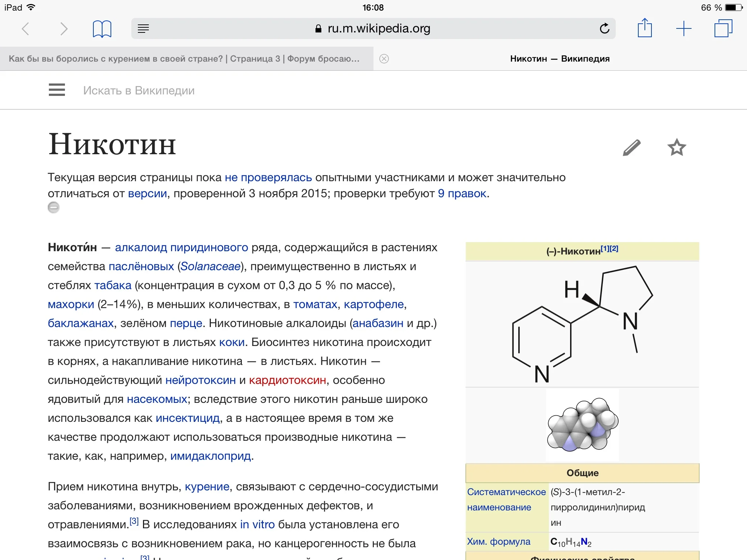Screen dimensions: 747x560
Task: Open a new tab with the plus icon
Action: click(684, 28)
